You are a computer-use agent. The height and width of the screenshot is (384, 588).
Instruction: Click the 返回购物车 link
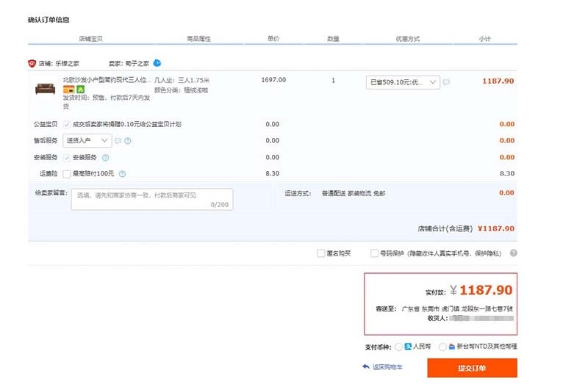point(387,367)
